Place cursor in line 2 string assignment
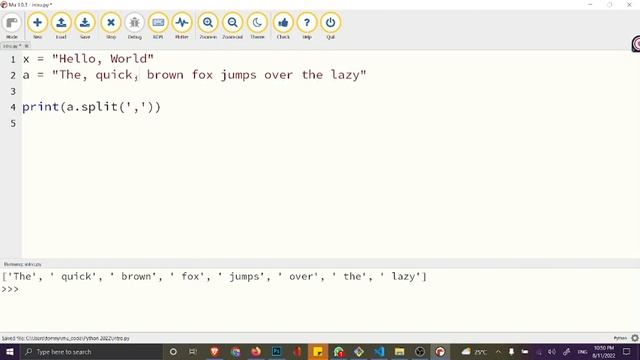640x360 pixels. pyautogui.click(x=194, y=75)
